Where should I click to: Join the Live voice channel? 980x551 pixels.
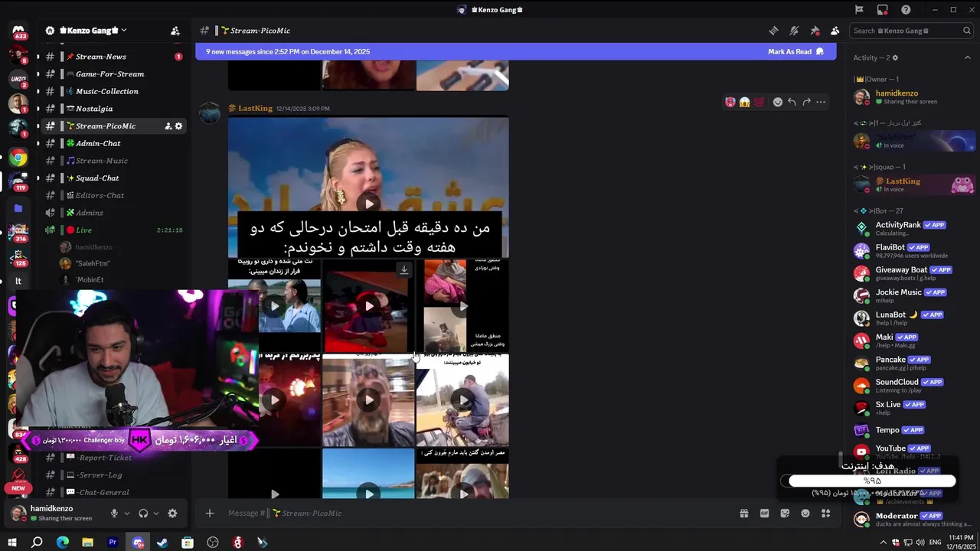pyautogui.click(x=113, y=230)
